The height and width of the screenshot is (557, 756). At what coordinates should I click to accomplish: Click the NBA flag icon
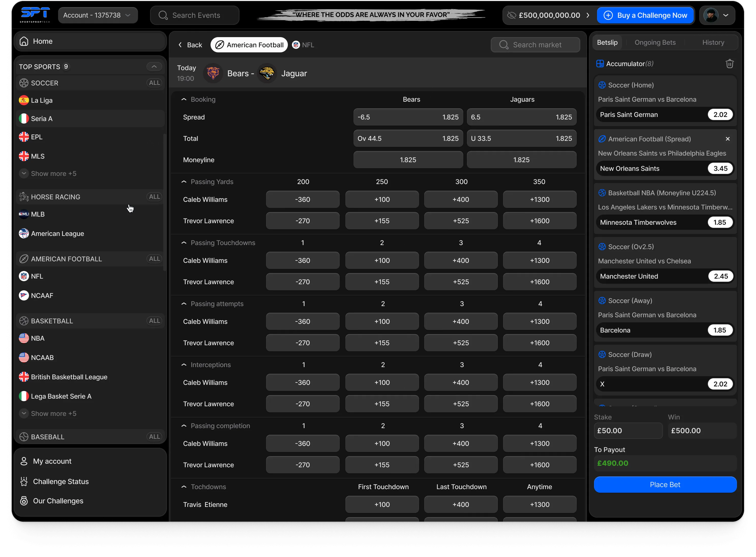24,338
